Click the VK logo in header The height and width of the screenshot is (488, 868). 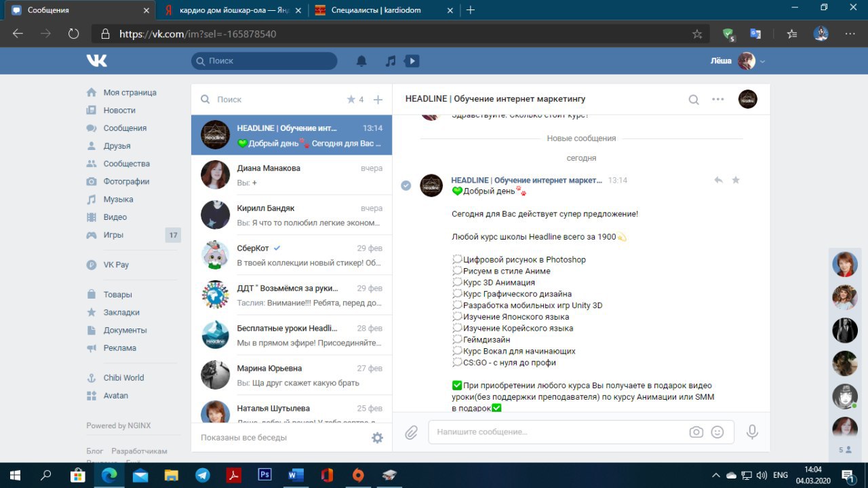tap(96, 61)
